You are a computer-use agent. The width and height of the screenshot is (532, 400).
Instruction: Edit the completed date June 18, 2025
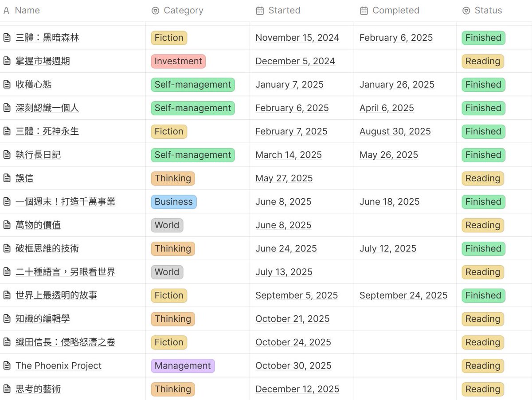point(389,202)
